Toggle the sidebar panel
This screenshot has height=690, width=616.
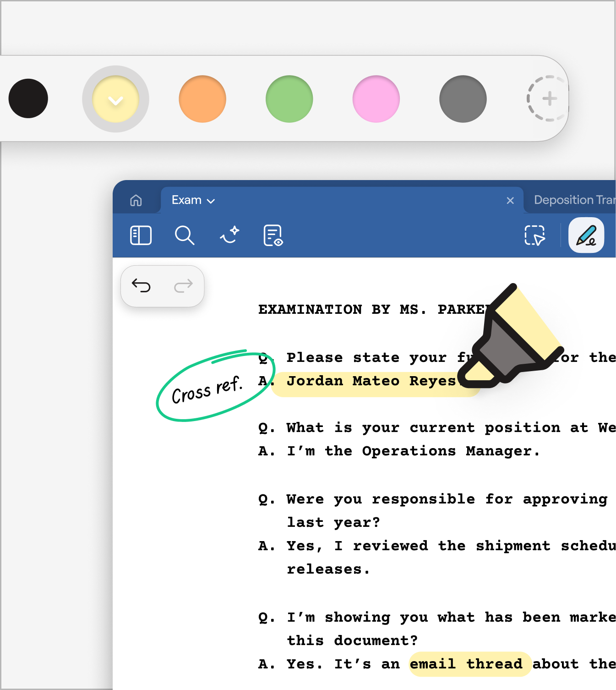pos(141,235)
